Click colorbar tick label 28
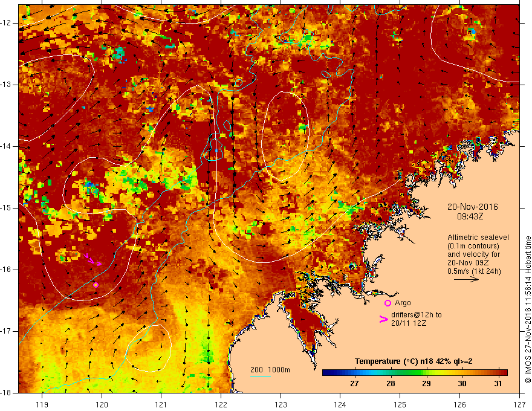532x411 pixels. (x=391, y=384)
